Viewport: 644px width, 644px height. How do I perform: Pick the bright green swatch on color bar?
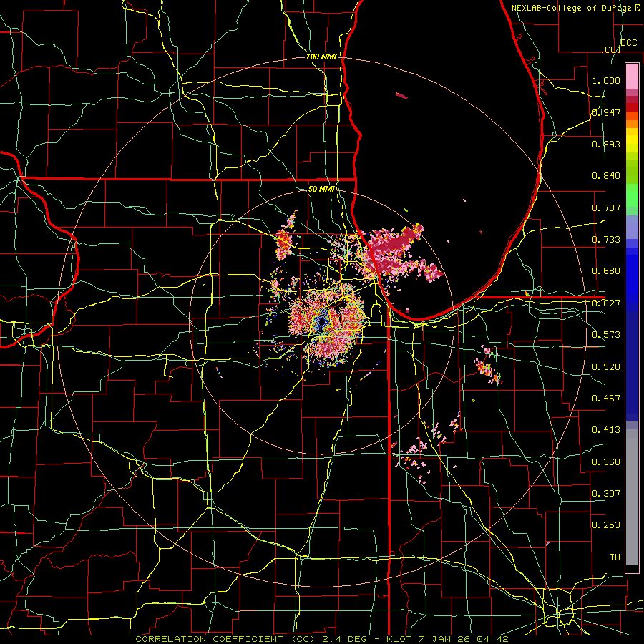tap(632, 195)
